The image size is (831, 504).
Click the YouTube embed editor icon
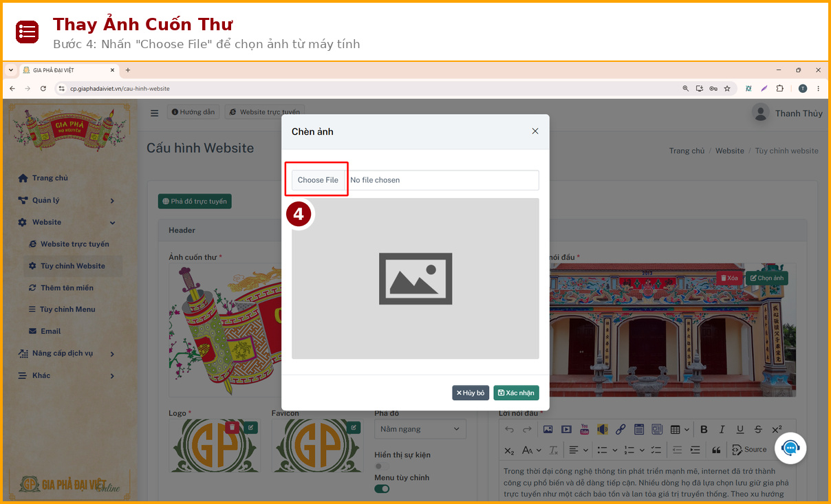pos(585,430)
